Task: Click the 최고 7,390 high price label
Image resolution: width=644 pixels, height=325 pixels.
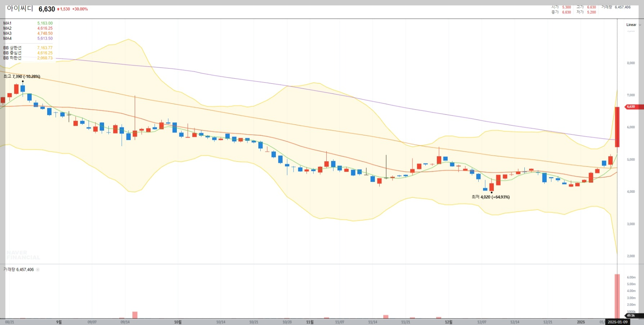Action: 22,76
